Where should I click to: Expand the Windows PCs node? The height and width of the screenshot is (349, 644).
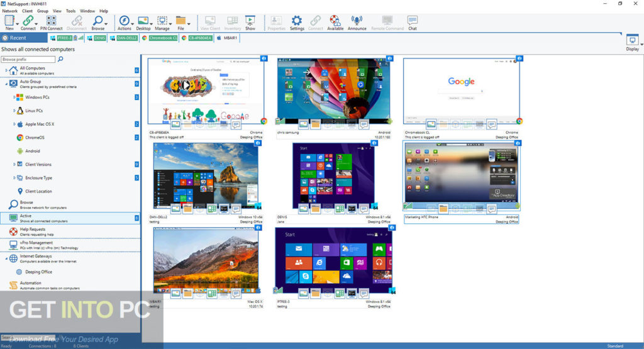click(14, 97)
